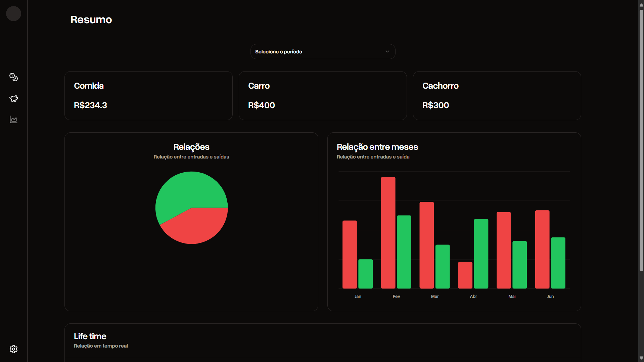Click the 'Relações' chart title
Viewport: 644px width, 362px height.
click(191, 147)
